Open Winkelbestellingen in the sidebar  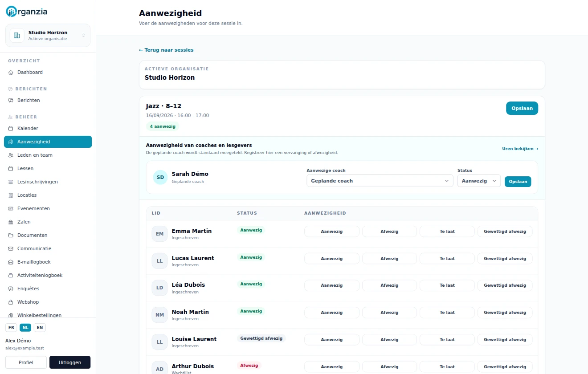tap(48, 315)
